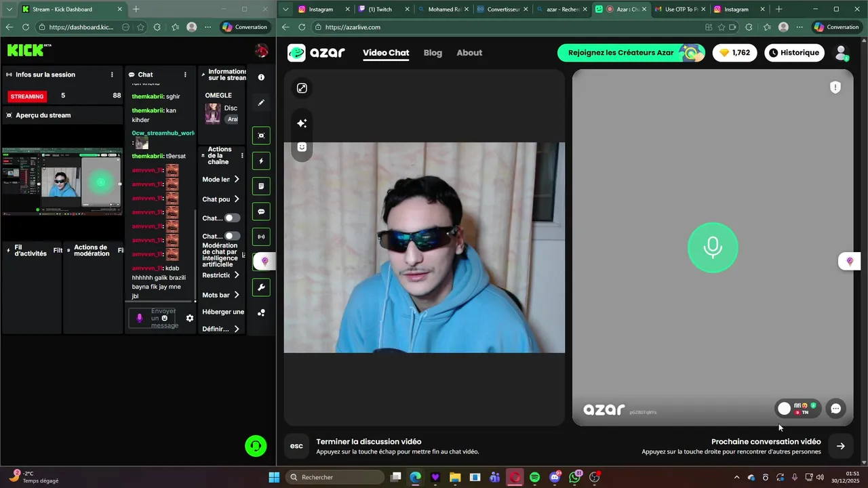Open Actions de la chaîne panel menu
The width and height of the screenshot is (868, 488).
[242, 156]
